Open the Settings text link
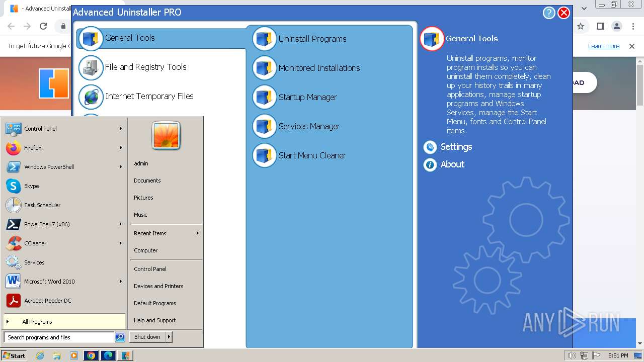The width and height of the screenshot is (644, 362). click(456, 147)
